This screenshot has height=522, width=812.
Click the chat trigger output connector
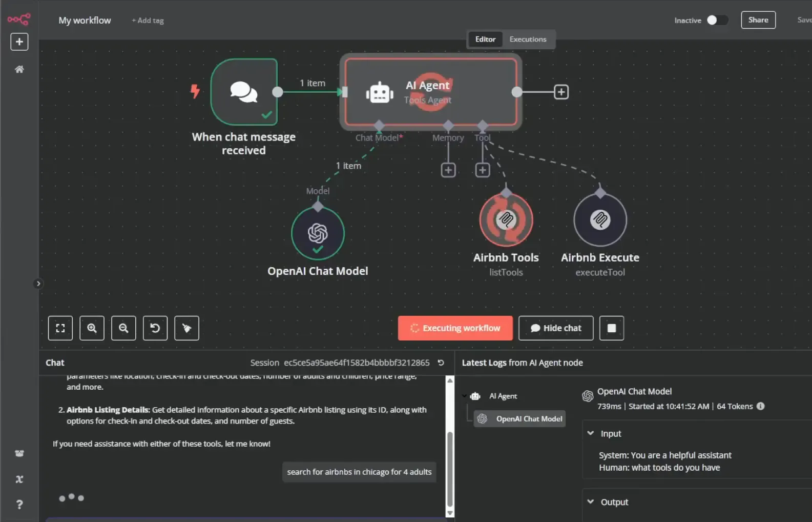[277, 92]
